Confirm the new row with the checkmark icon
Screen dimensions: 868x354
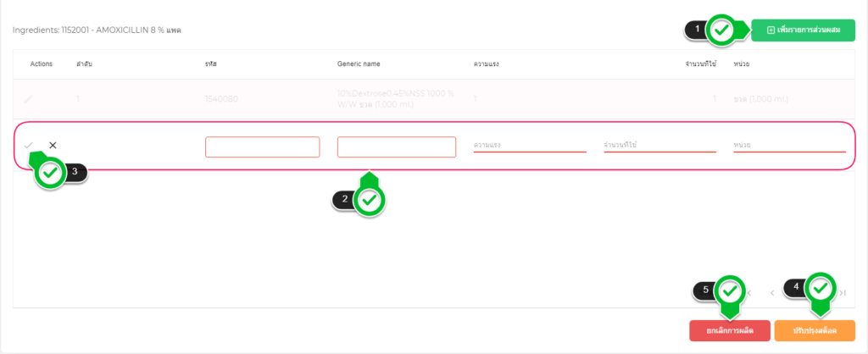tap(29, 146)
